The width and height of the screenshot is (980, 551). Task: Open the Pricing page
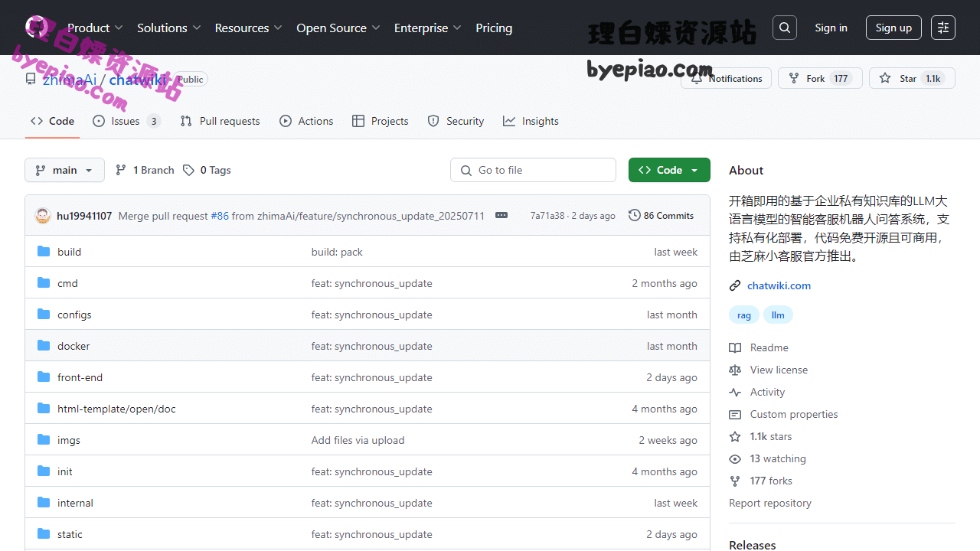pyautogui.click(x=494, y=28)
